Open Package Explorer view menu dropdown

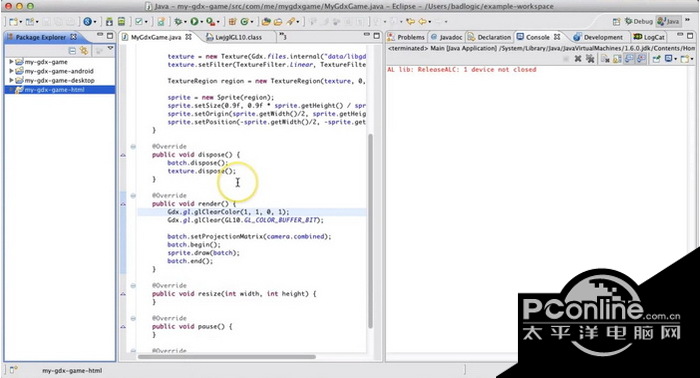pos(110,49)
